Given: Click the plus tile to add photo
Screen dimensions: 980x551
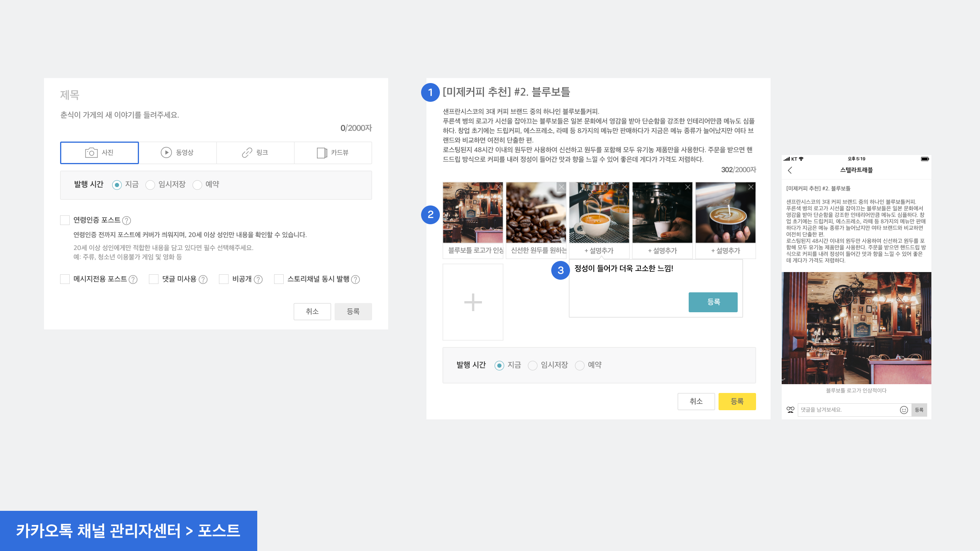Looking at the screenshot, I should click(x=473, y=302).
